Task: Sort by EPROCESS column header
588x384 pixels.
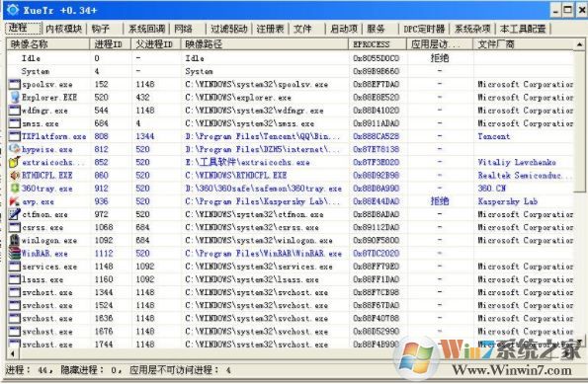Action: pyautogui.click(x=378, y=44)
